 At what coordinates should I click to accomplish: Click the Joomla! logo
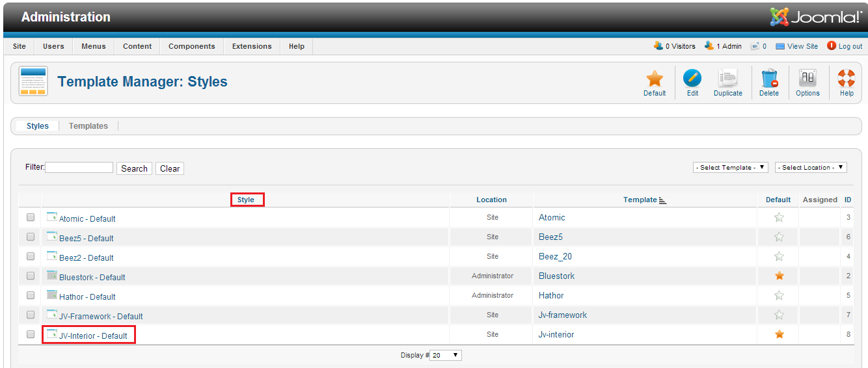coord(816,16)
